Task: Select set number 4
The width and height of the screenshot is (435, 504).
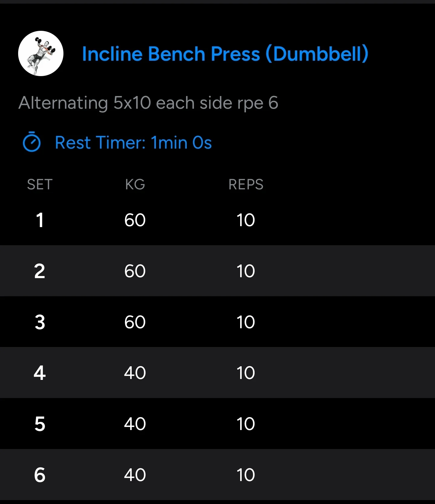Action: point(40,373)
